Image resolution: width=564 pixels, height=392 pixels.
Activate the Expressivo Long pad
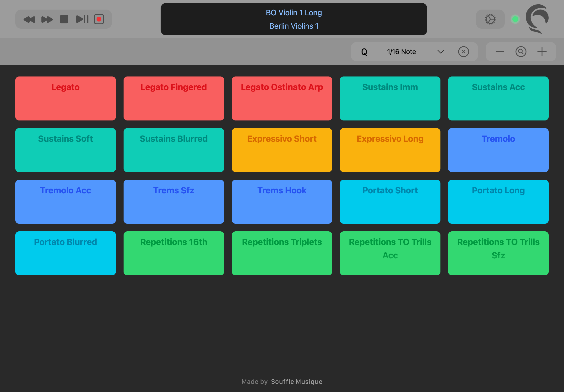390,150
